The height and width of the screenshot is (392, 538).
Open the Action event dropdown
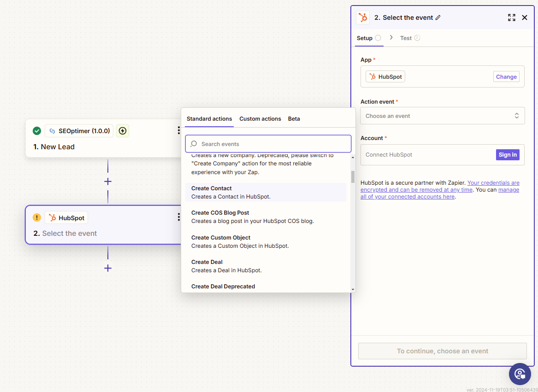point(442,116)
